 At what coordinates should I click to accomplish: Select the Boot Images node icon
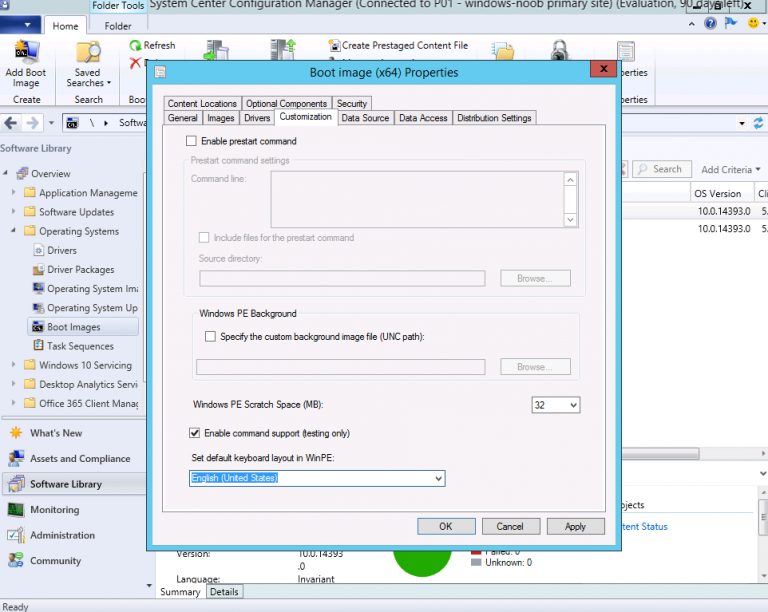[x=38, y=327]
